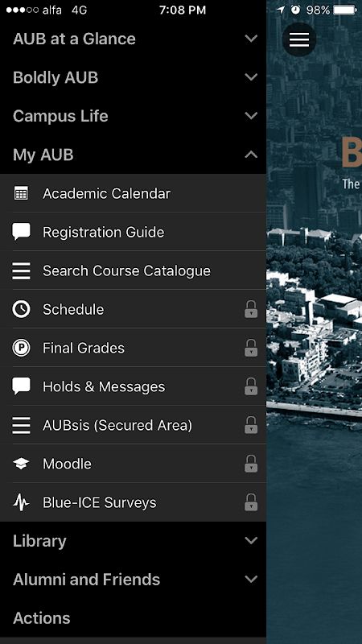Image resolution: width=362 pixels, height=644 pixels.
Task: Tap the lock icon beside AUBsis
Action: 251,425
